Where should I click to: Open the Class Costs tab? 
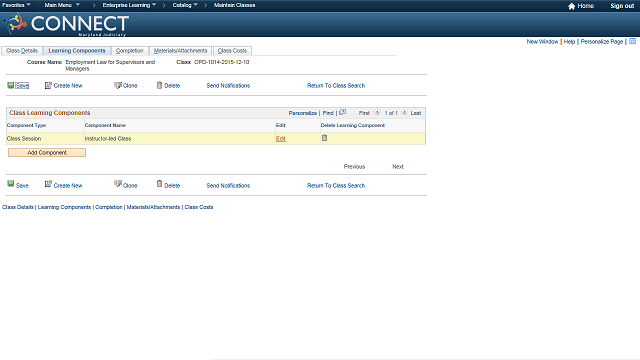(x=232, y=51)
